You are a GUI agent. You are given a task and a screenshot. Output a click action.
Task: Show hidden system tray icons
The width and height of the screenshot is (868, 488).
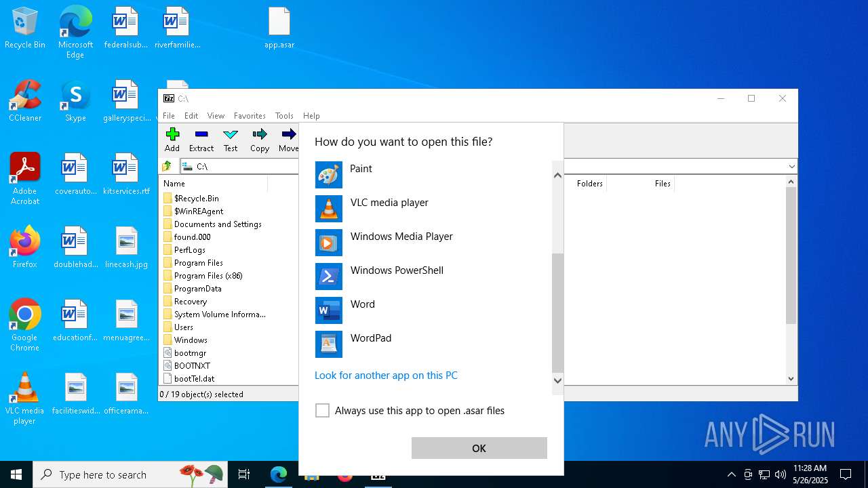[731, 474]
